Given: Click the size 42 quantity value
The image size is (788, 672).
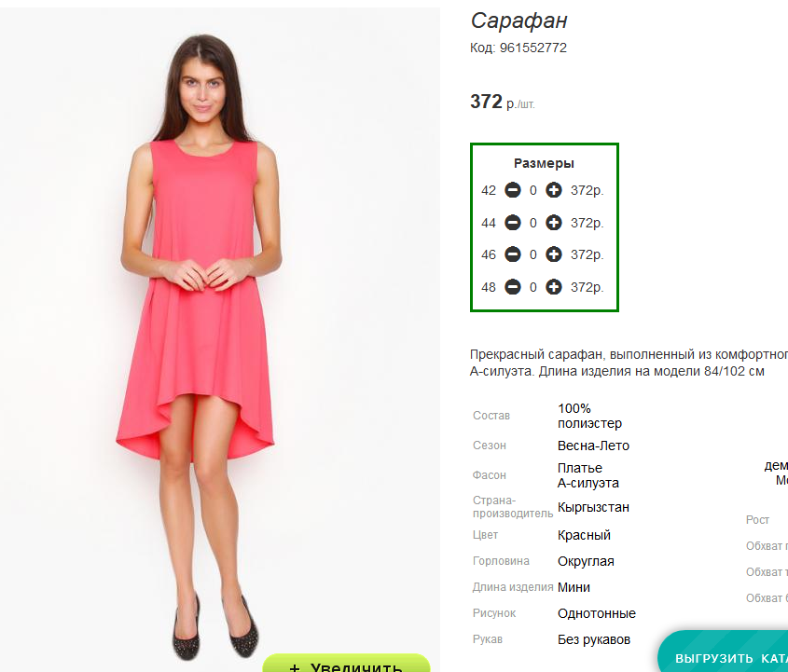Looking at the screenshot, I should click(x=533, y=190).
